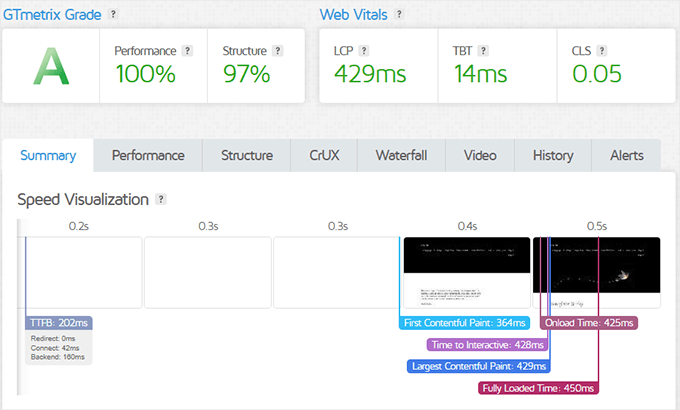The width and height of the screenshot is (680, 410).
Task: Open the Web Vitals help icon
Action: [399, 14]
